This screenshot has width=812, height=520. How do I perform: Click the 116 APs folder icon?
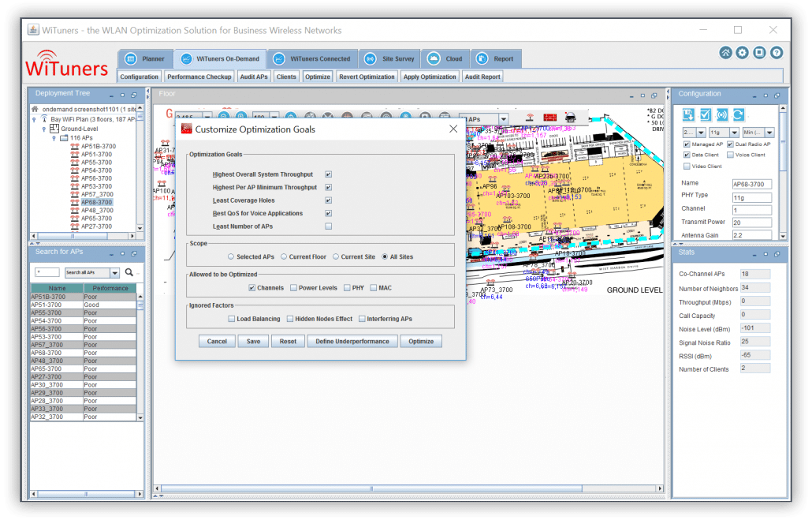pyautogui.click(x=64, y=138)
